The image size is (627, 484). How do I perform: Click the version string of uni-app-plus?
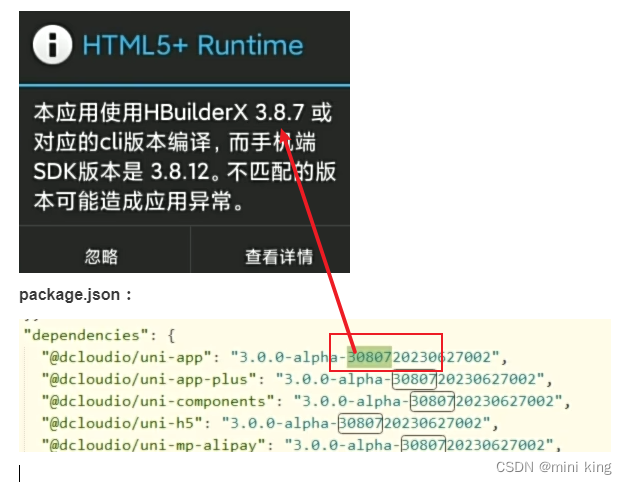click(410, 379)
